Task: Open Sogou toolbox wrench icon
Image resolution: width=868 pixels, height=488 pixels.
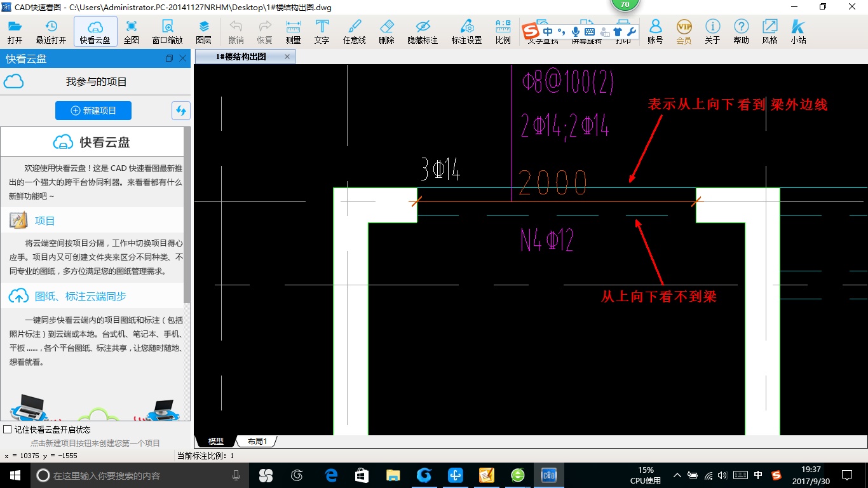Action: (x=631, y=31)
